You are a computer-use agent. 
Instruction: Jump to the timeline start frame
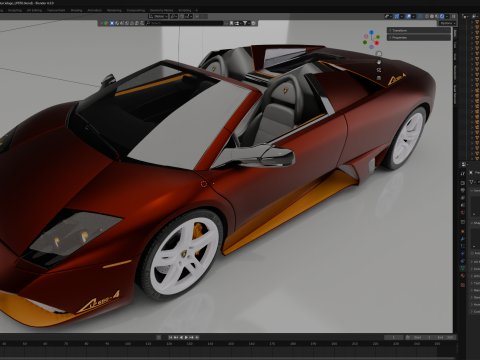[170, 337]
